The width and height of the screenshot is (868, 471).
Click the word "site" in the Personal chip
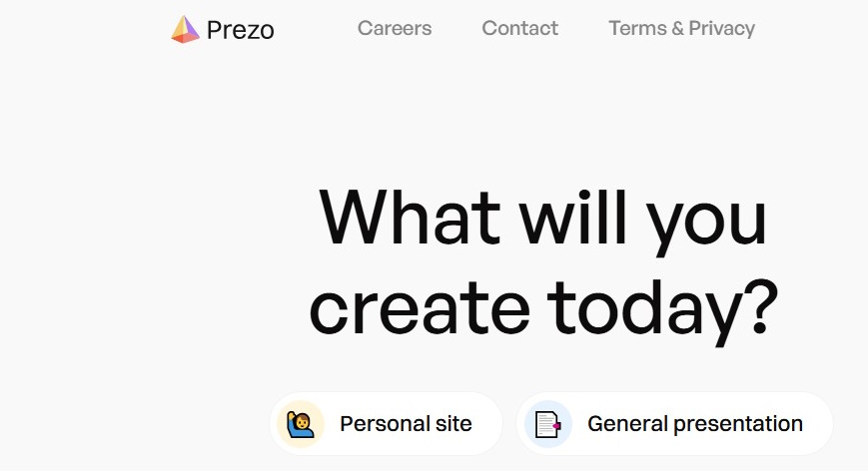(453, 424)
